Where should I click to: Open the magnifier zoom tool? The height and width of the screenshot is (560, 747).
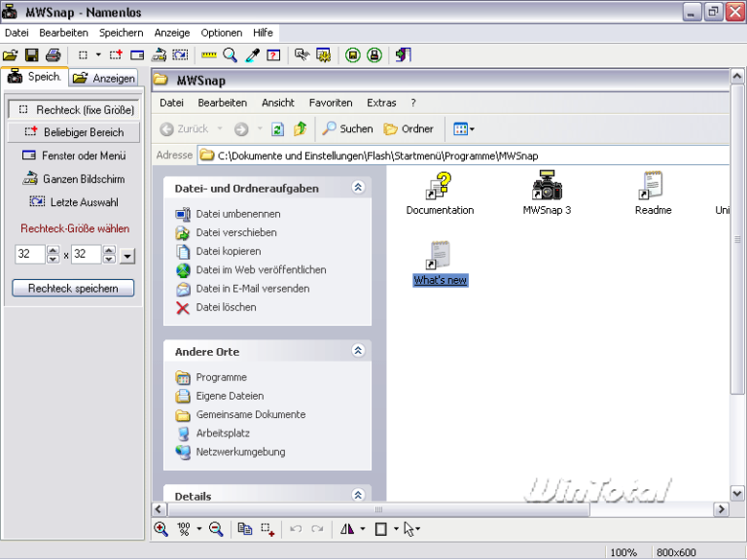[231, 55]
